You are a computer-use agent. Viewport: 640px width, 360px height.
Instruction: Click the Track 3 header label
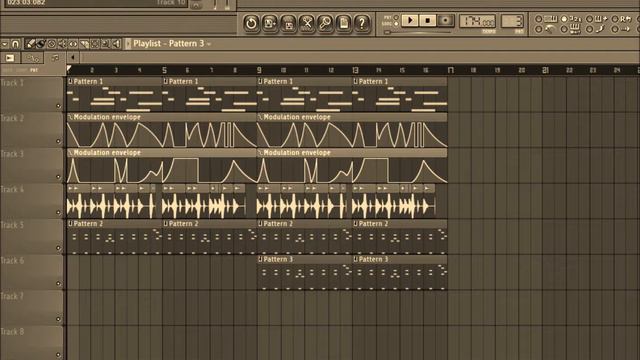(12, 154)
